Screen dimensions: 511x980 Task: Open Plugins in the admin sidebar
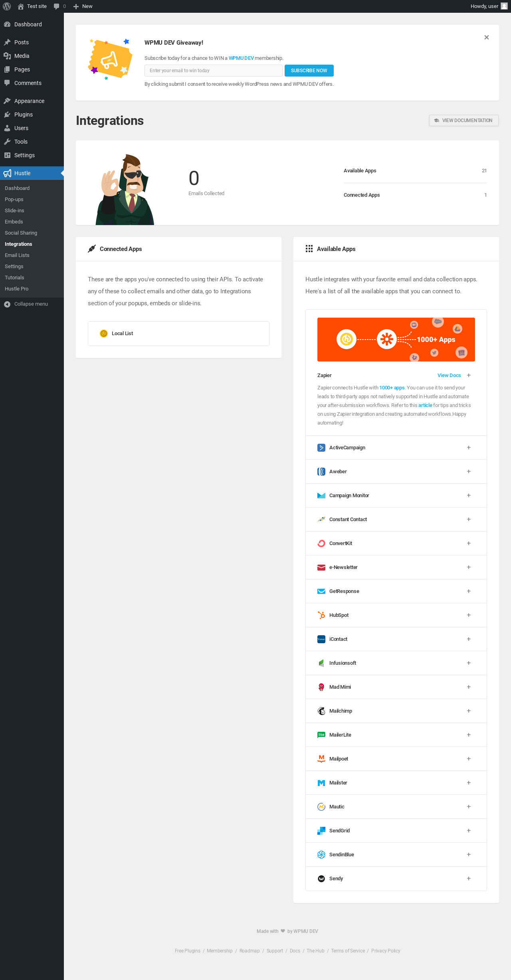click(32, 115)
